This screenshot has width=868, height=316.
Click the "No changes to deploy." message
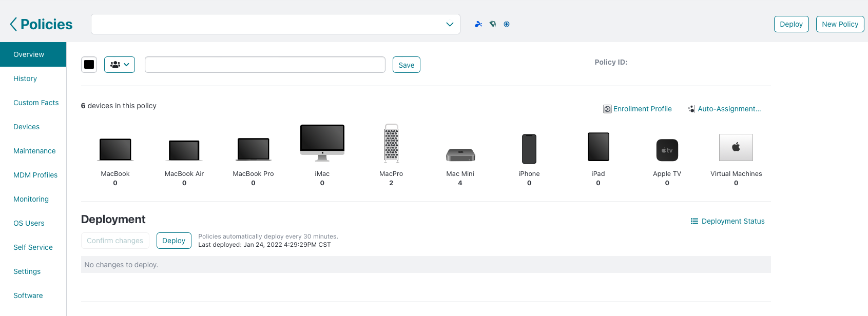(x=121, y=265)
